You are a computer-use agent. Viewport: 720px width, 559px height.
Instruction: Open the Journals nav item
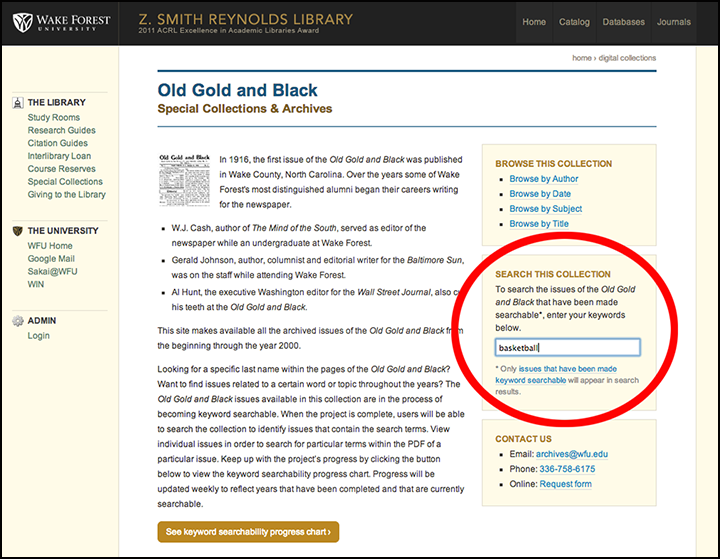point(674,22)
